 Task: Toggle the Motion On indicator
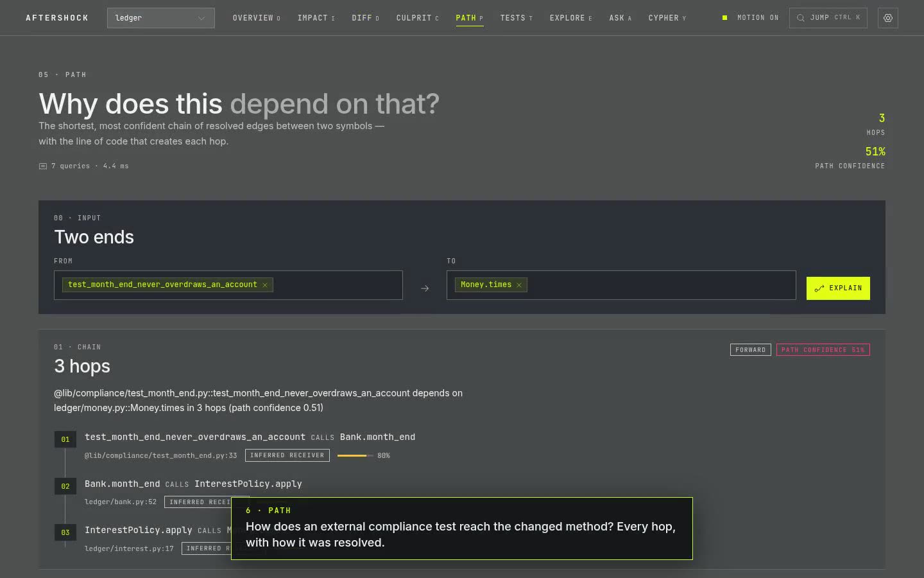(750, 18)
